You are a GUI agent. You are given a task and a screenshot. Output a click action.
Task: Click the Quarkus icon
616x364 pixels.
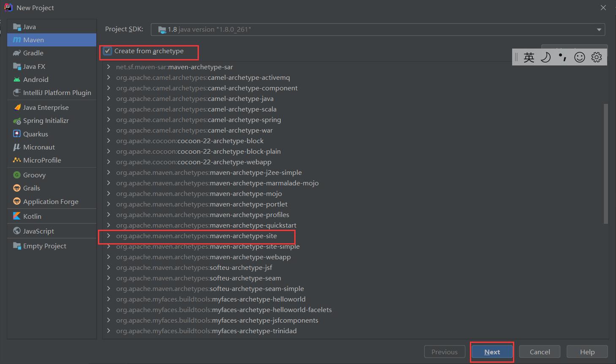tap(17, 134)
